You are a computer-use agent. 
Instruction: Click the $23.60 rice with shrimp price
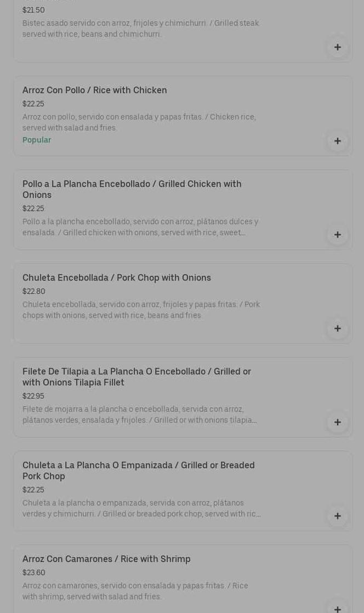point(34,573)
